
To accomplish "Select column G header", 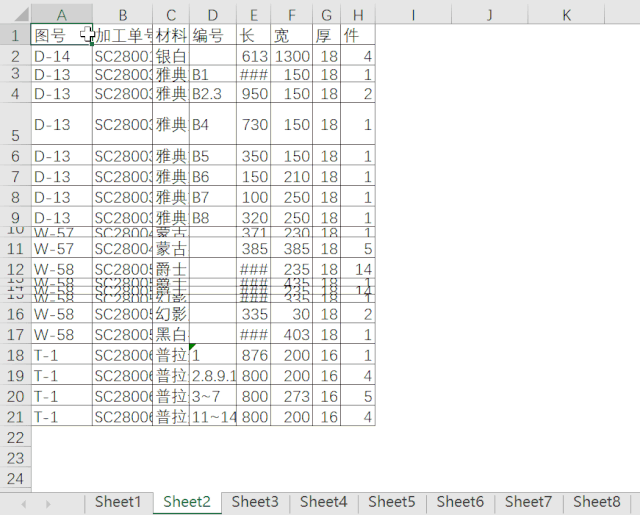I will [x=326, y=15].
